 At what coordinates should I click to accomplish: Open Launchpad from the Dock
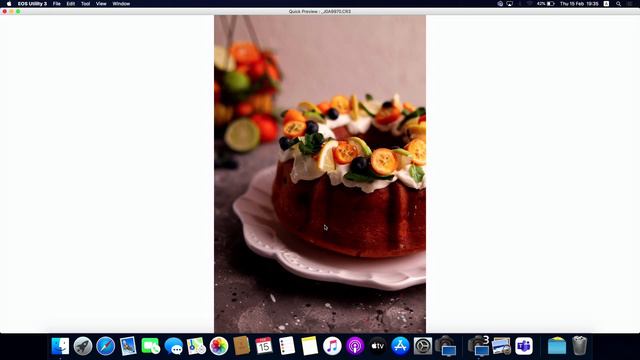click(x=83, y=346)
